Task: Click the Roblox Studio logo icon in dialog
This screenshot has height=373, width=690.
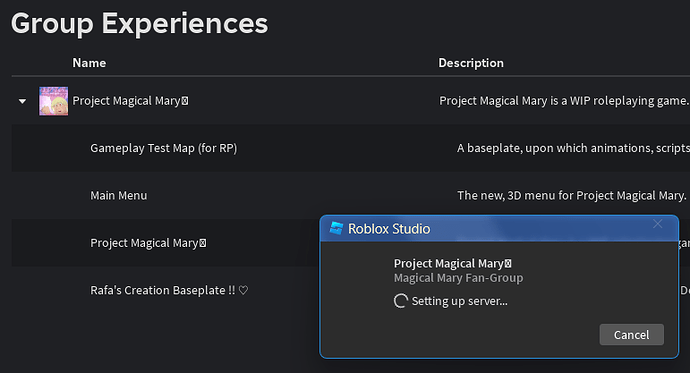Action: point(336,228)
